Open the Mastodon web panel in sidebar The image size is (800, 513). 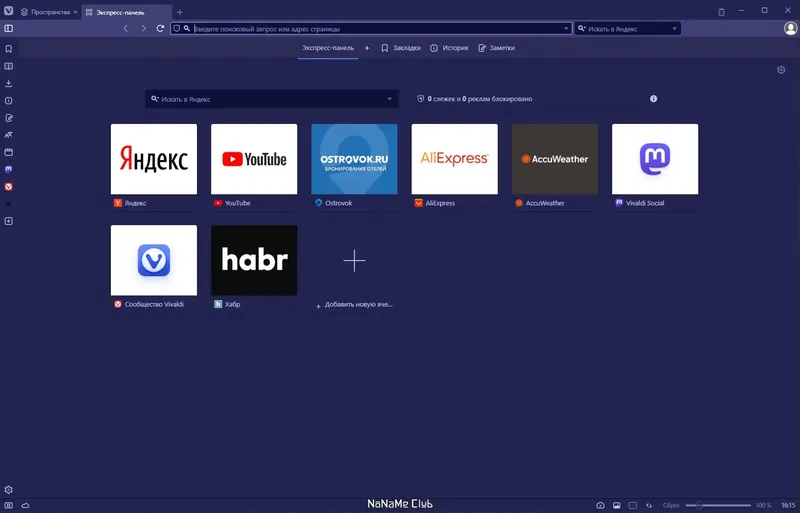point(9,169)
